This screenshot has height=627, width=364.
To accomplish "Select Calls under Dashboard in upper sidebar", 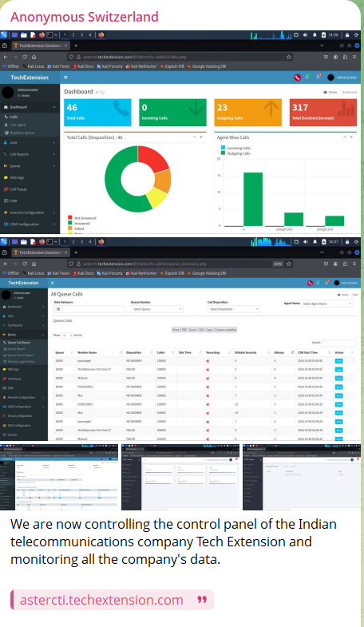I will click(14, 117).
